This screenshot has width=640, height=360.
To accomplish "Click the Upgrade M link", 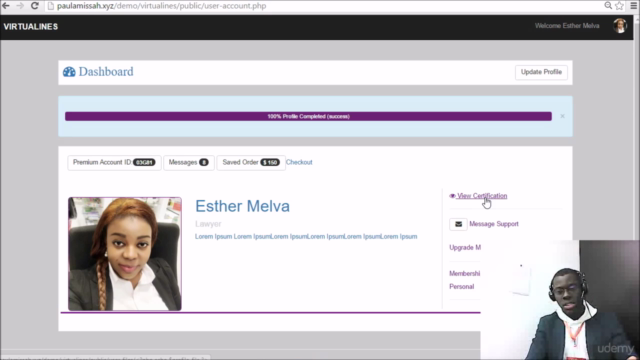I will (x=465, y=248).
